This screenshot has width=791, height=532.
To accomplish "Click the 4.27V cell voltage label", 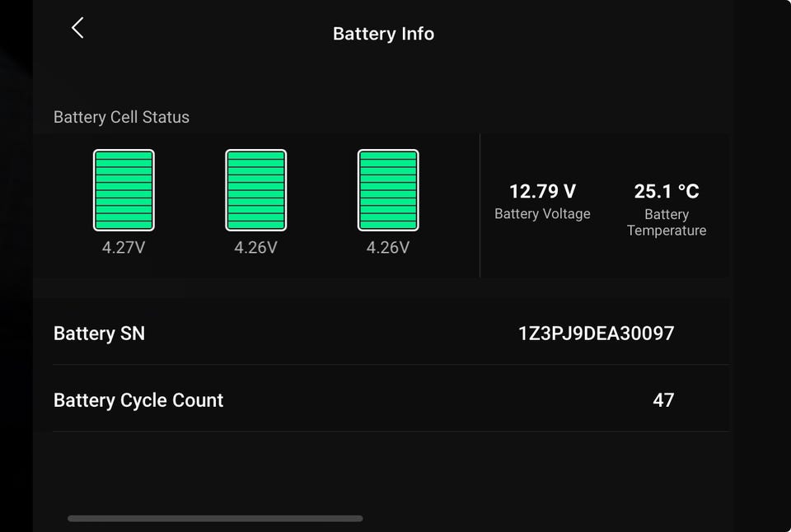I will (x=124, y=247).
